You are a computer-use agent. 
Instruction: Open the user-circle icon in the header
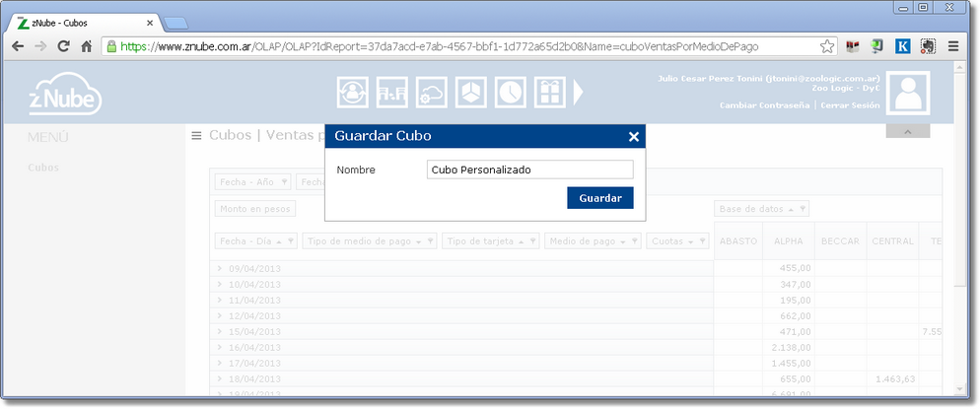coord(352,92)
